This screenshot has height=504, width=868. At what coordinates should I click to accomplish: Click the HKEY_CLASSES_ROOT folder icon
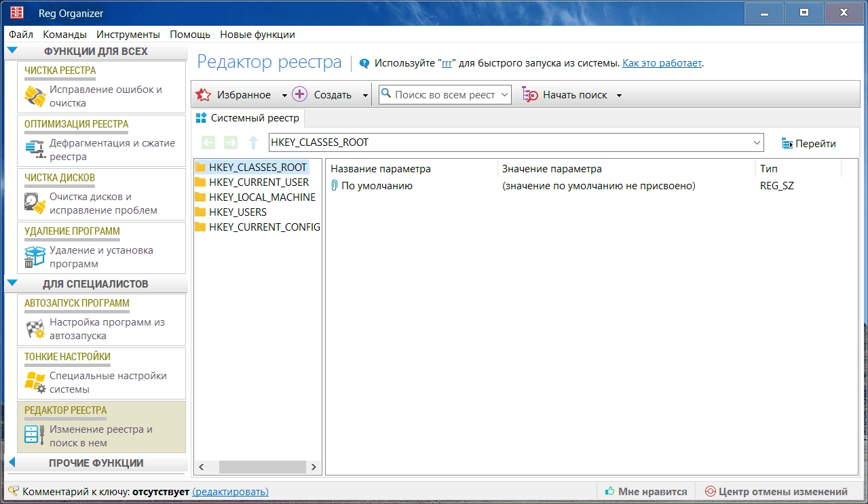click(x=200, y=168)
